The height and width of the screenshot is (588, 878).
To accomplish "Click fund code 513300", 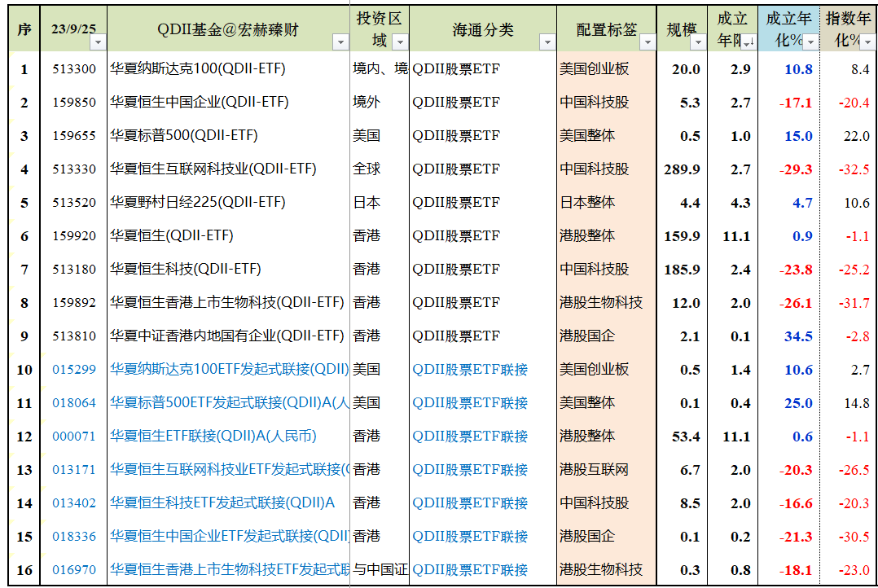I will click(74, 69).
